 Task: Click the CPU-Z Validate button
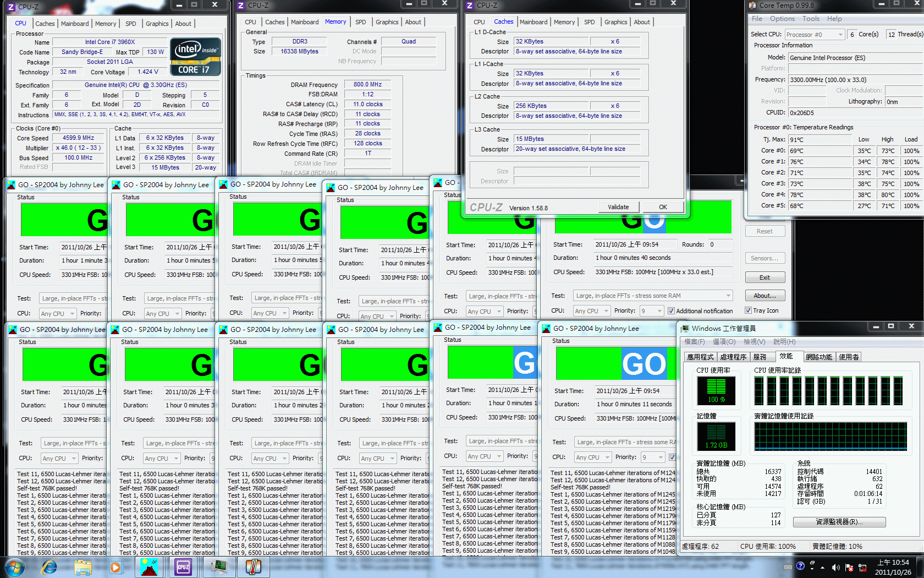(x=618, y=207)
